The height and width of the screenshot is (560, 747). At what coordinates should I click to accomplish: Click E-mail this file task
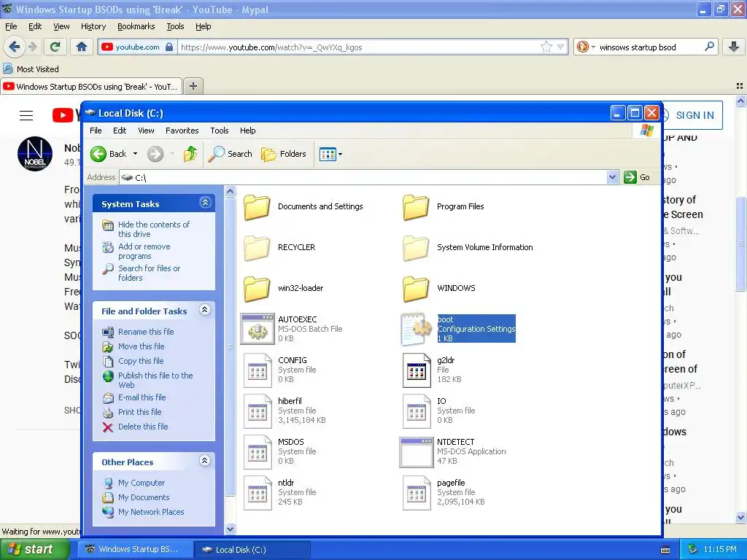coord(142,397)
